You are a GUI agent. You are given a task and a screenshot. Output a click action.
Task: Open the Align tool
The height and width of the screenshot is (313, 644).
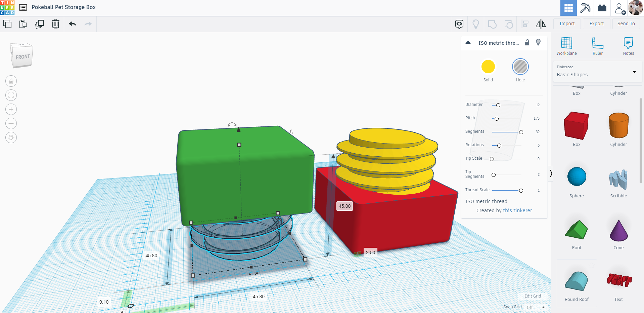525,24
